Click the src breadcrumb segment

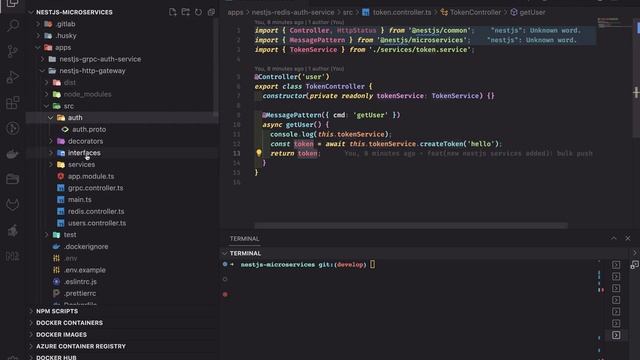coord(348,12)
